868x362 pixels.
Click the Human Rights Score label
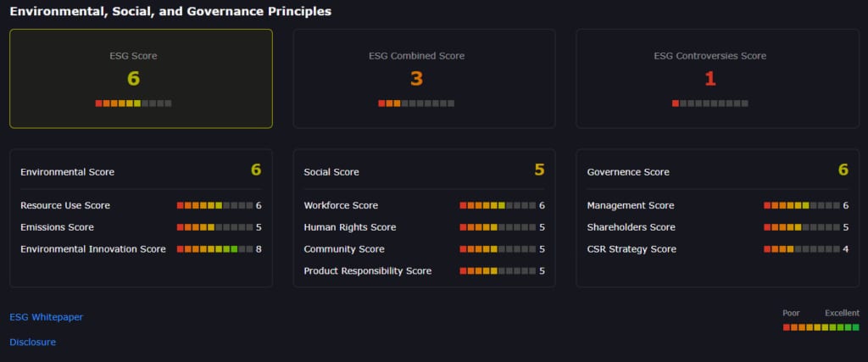click(x=350, y=227)
